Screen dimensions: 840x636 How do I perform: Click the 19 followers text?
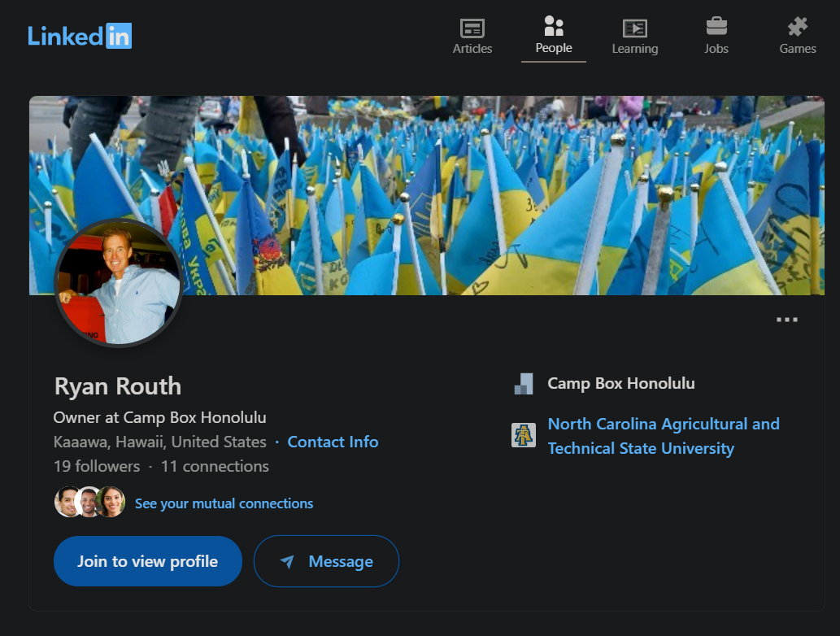97,466
